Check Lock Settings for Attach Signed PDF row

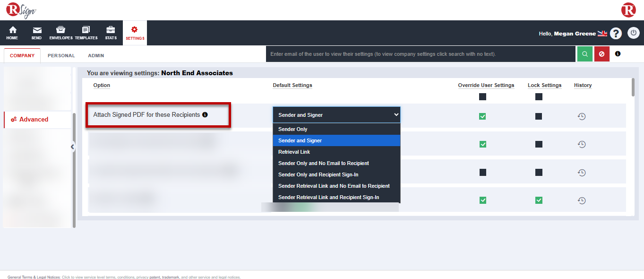[x=539, y=116]
